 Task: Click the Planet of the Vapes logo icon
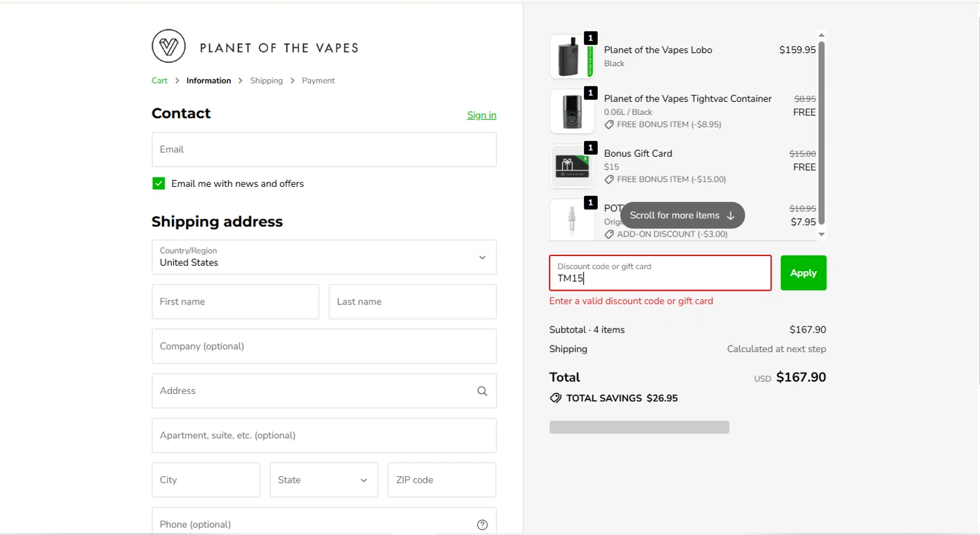(169, 46)
